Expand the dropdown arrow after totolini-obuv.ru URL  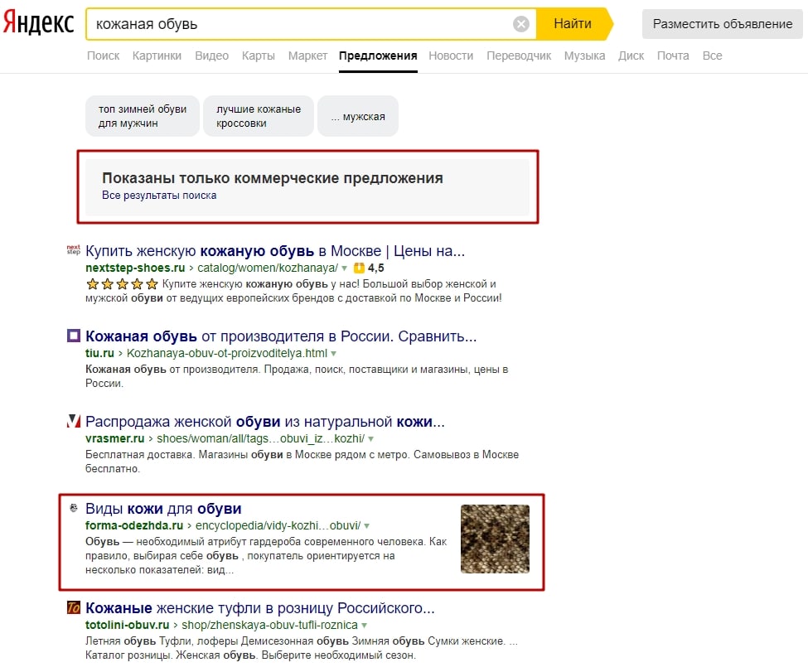[365, 626]
